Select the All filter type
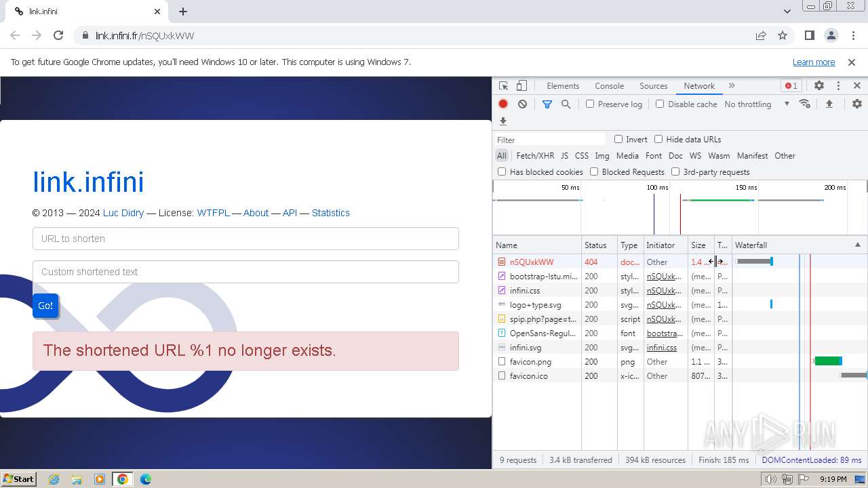The width and height of the screenshot is (868, 488). point(501,155)
